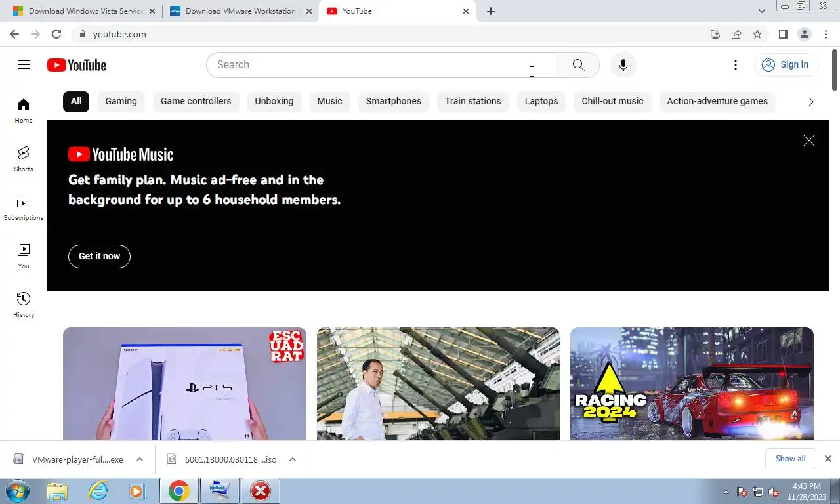Click the Sign in button

tap(786, 64)
